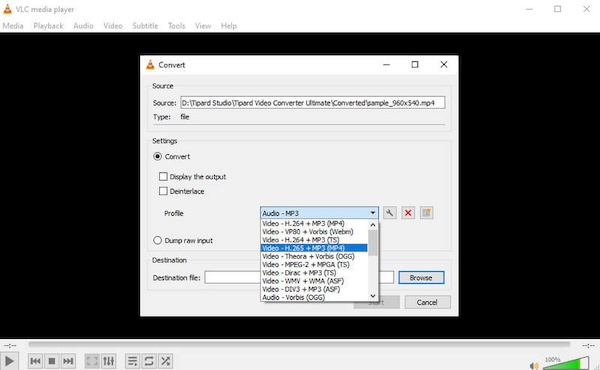Screen dimensions: 600x370
Task: Open the Media menu
Action: [13, 26]
